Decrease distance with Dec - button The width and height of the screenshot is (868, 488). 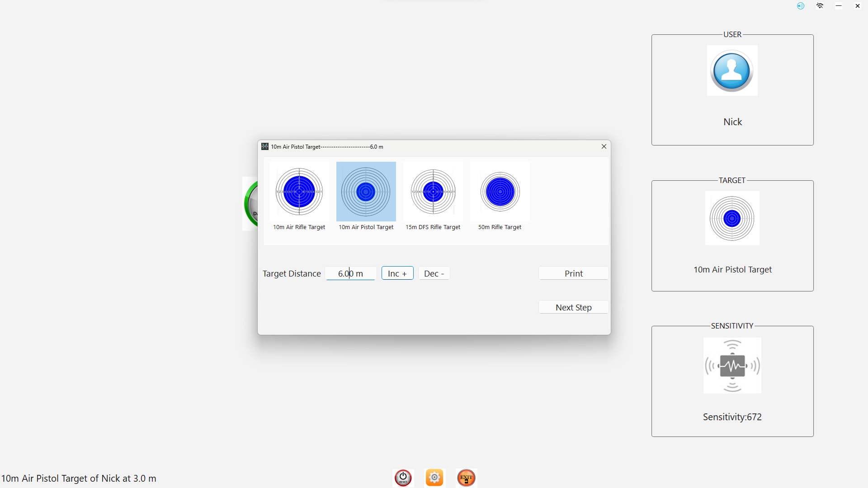coord(434,273)
